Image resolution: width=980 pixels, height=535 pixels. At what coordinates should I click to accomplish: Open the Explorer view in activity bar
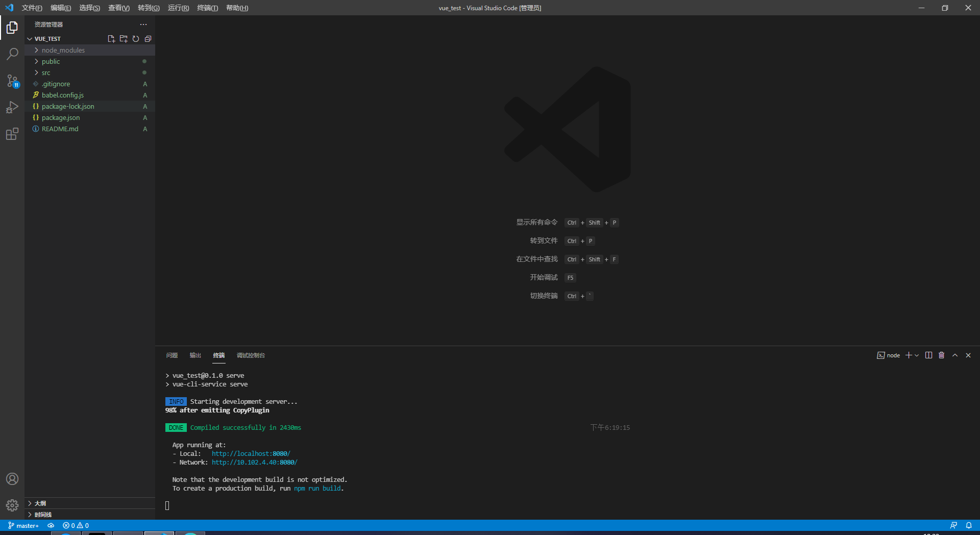click(12, 28)
